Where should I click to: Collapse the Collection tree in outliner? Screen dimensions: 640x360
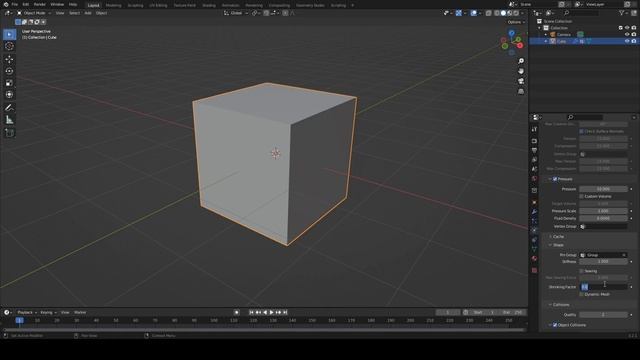click(x=540, y=28)
